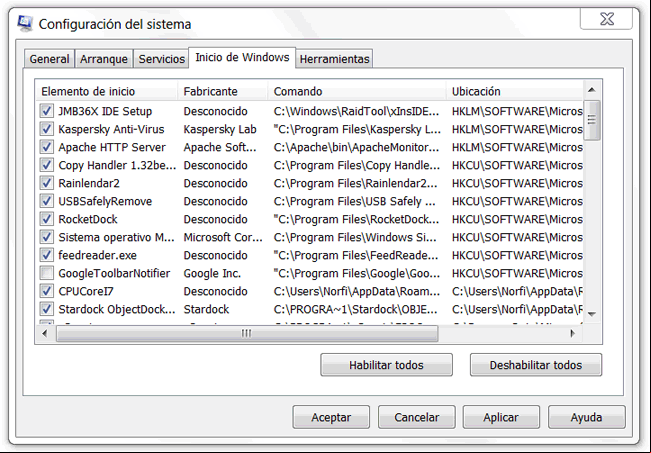Click the Cancelar button
Image resolution: width=651 pixels, height=453 pixels.
click(416, 417)
